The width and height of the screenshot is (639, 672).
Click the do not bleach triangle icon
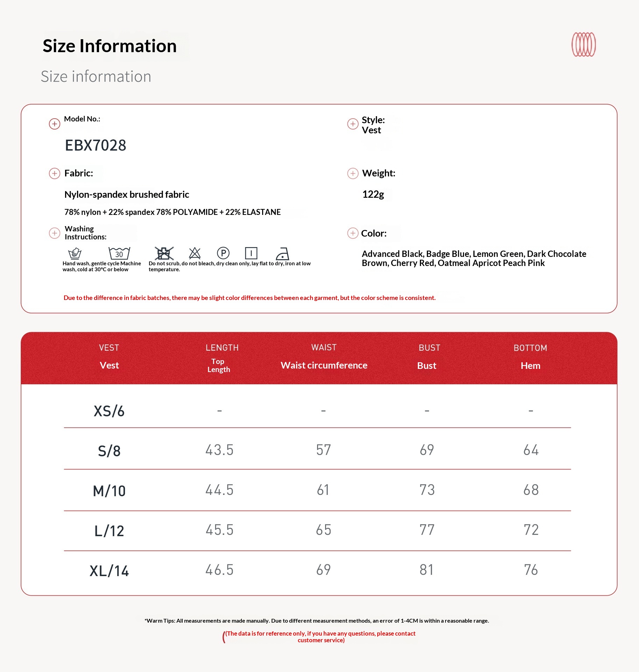point(195,253)
